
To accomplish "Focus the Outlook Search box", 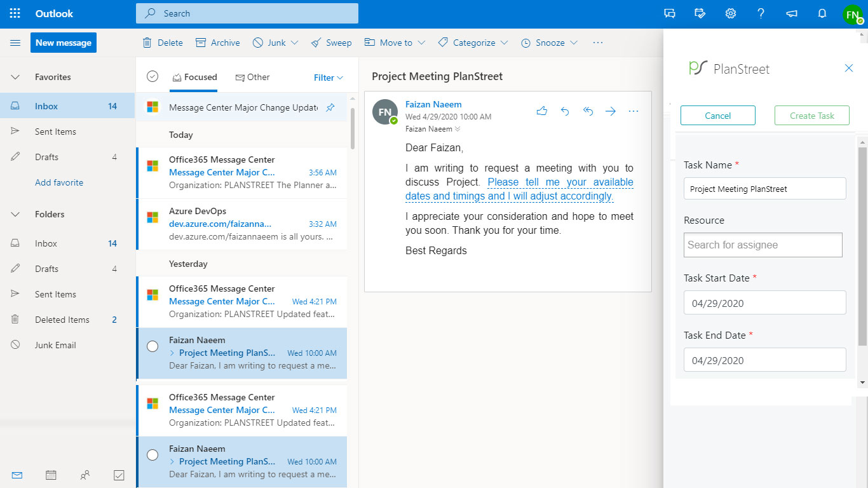I will tap(247, 13).
